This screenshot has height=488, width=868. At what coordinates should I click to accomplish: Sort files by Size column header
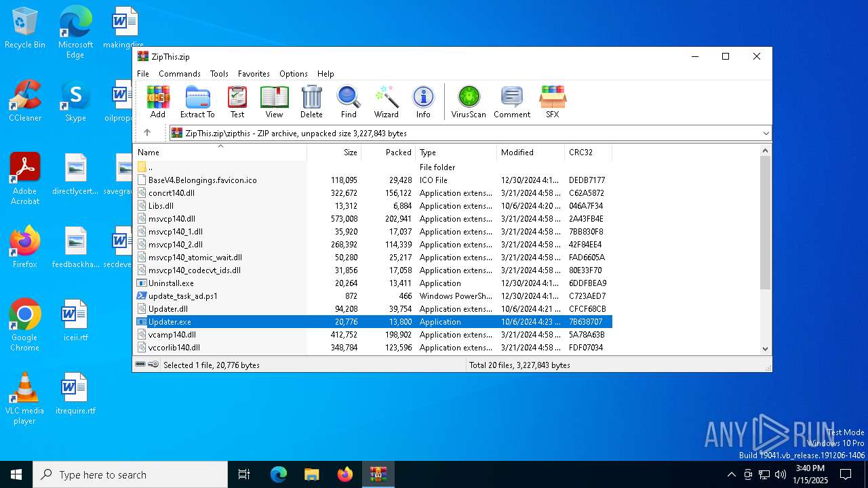coord(334,152)
